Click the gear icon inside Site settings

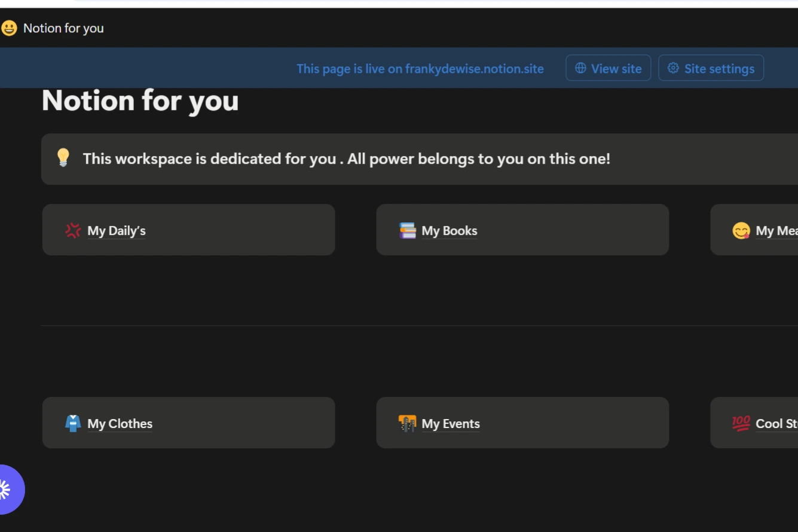tap(672, 68)
